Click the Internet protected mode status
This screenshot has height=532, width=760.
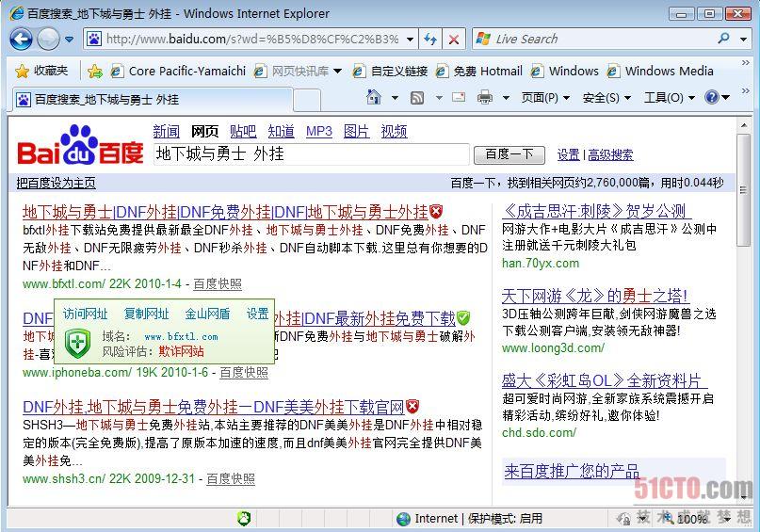469,519
